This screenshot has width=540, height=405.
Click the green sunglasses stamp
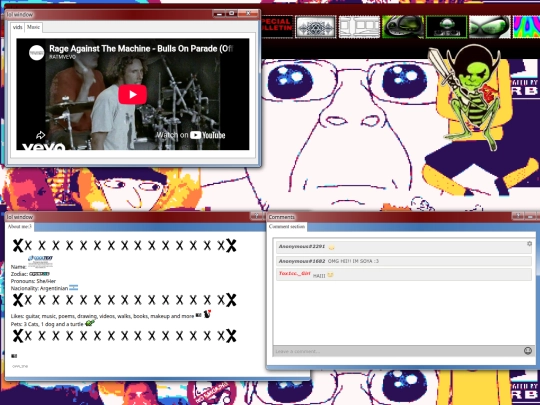[x=489, y=27]
